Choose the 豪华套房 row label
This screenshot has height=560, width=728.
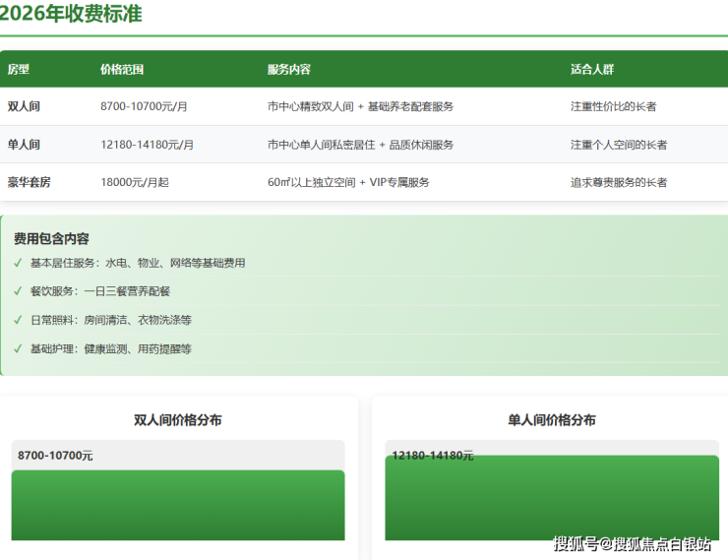coord(30,182)
